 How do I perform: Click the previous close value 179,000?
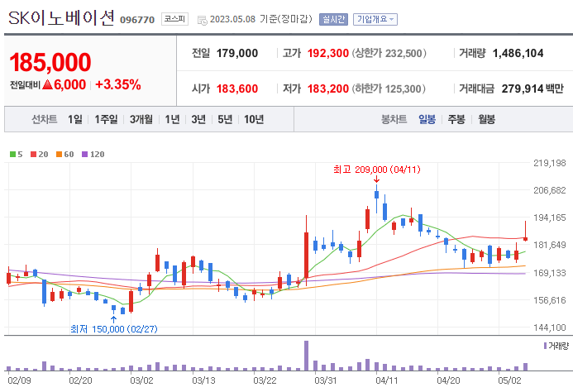pyautogui.click(x=237, y=54)
